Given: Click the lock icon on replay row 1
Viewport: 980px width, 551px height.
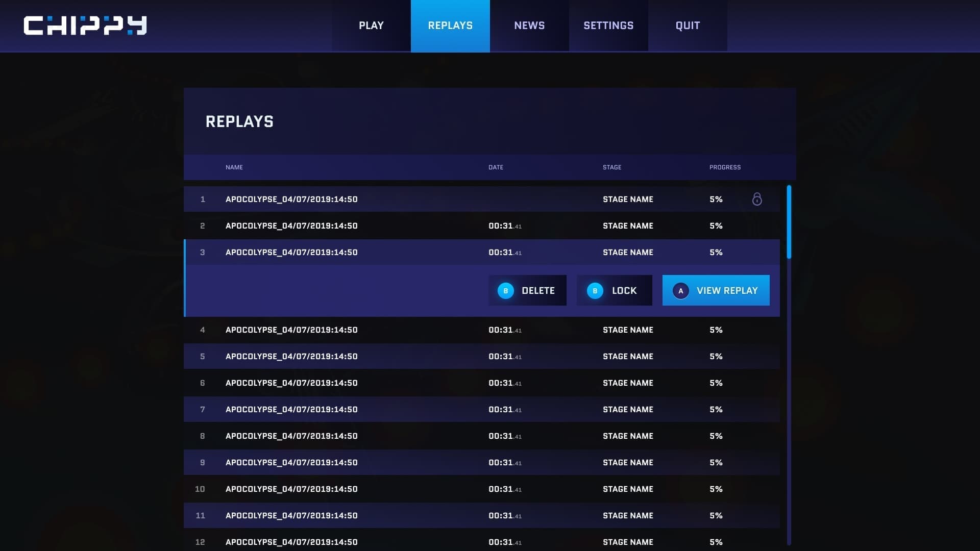Looking at the screenshot, I should pos(757,199).
